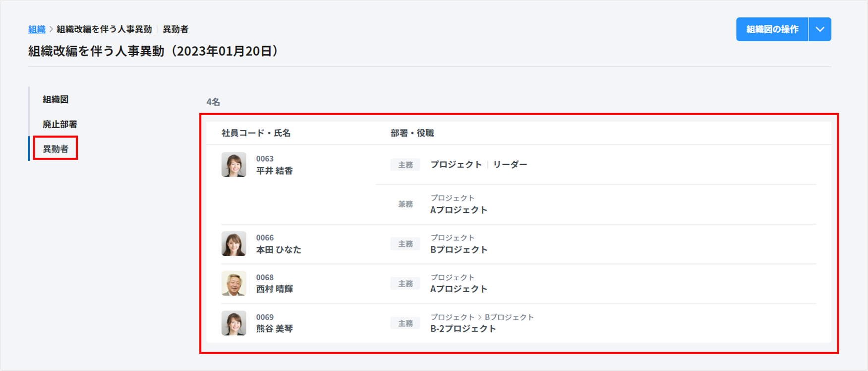Click 西村 晴輝's profile photo
Screen dimensions: 868x371
coord(233,283)
